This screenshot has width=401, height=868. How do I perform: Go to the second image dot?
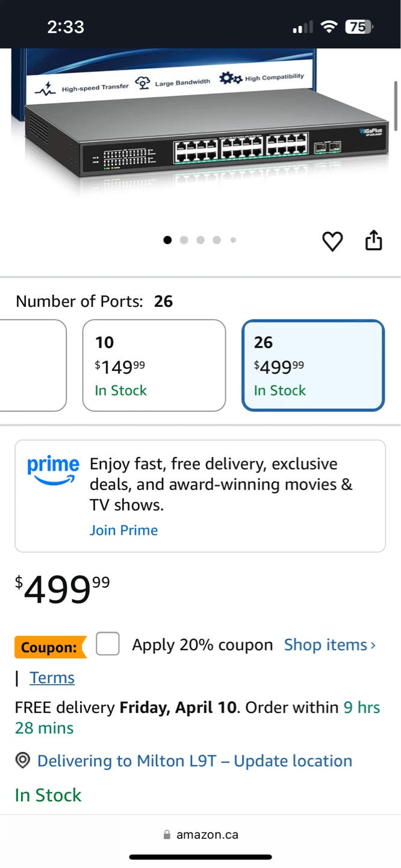click(x=184, y=240)
